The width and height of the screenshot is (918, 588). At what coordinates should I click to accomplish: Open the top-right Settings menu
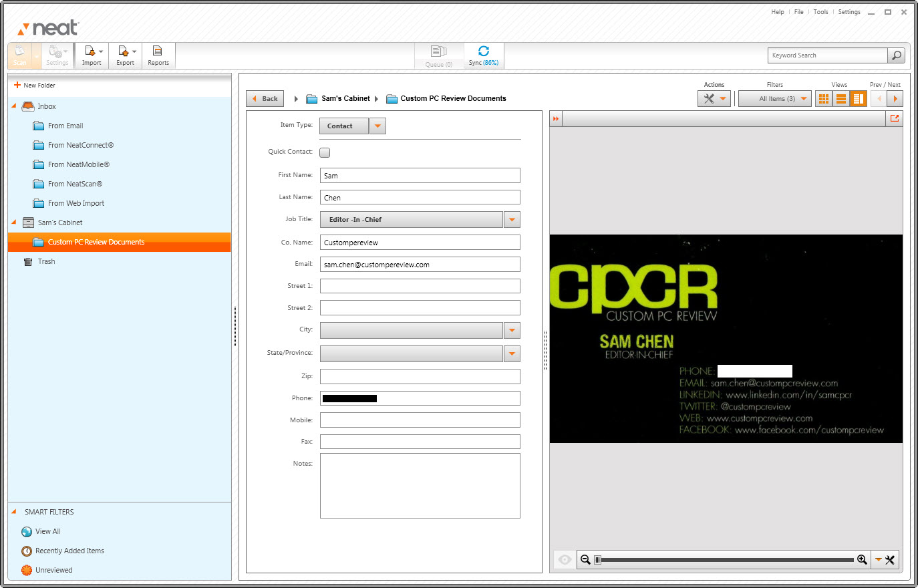[x=849, y=12]
